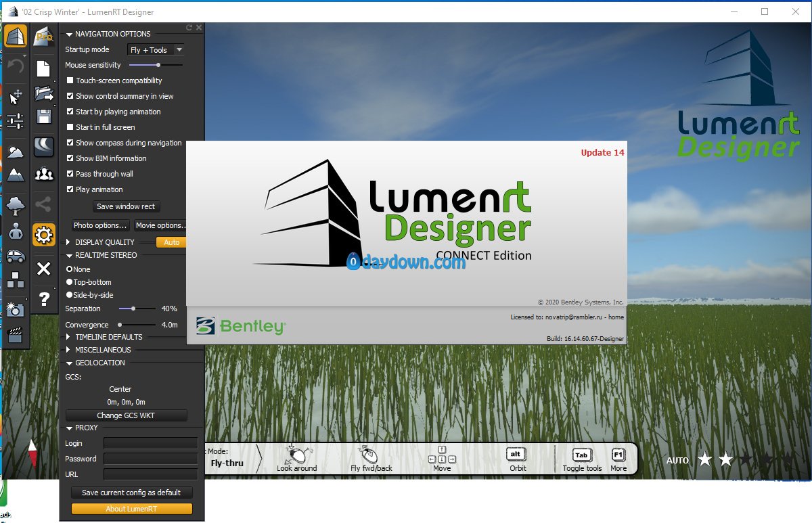Open the terrain mountains tool
The height and width of the screenshot is (523, 812).
[x=16, y=175]
